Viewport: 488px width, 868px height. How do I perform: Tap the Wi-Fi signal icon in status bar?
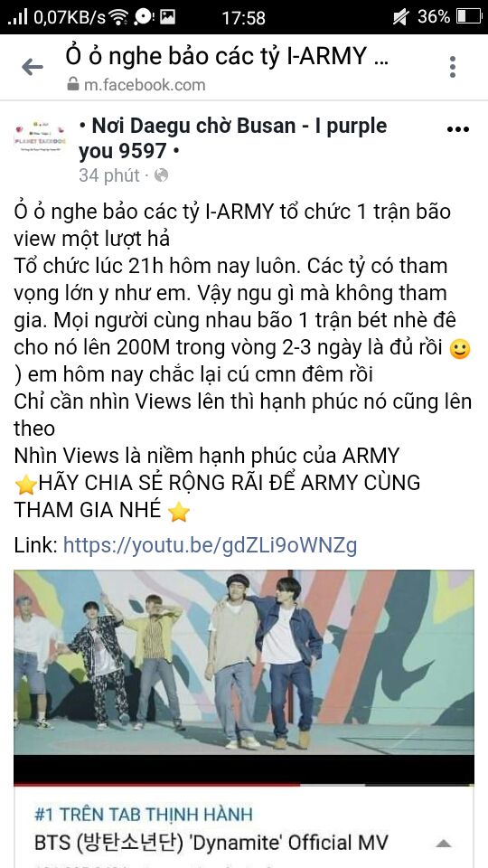tap(118, 17)
